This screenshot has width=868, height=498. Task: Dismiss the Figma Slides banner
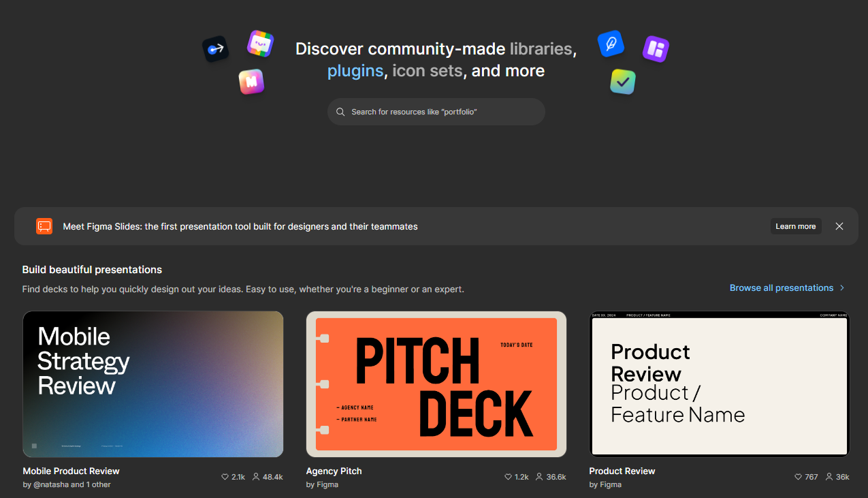(x=839, y=226)
